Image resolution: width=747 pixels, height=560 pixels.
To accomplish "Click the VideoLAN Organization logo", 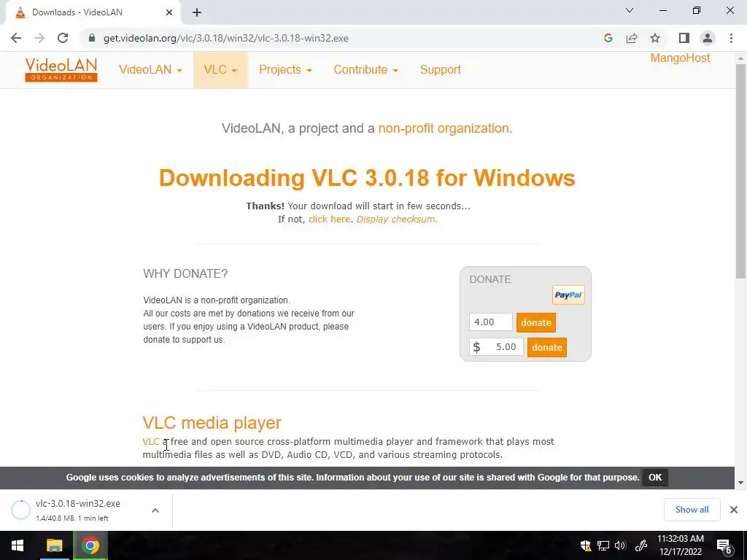I will (x=61, y=69).
